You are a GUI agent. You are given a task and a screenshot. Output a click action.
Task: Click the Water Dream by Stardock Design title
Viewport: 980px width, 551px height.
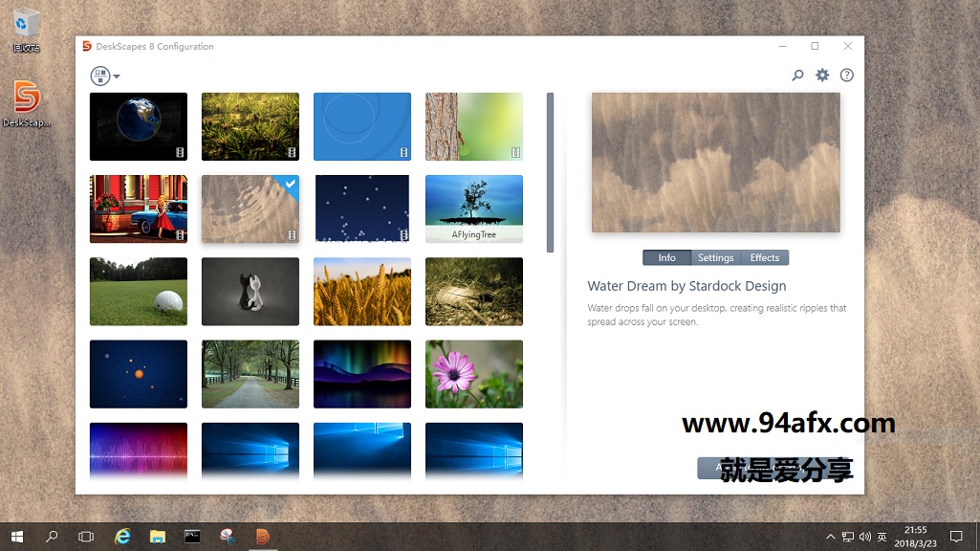tap(686, 286)
